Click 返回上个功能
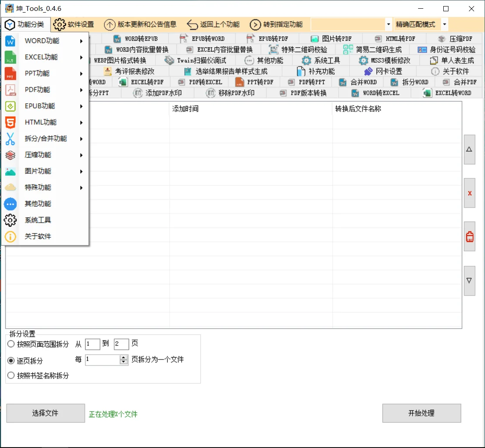This screenshot has width=485, height=448. [x=213, y=24]
